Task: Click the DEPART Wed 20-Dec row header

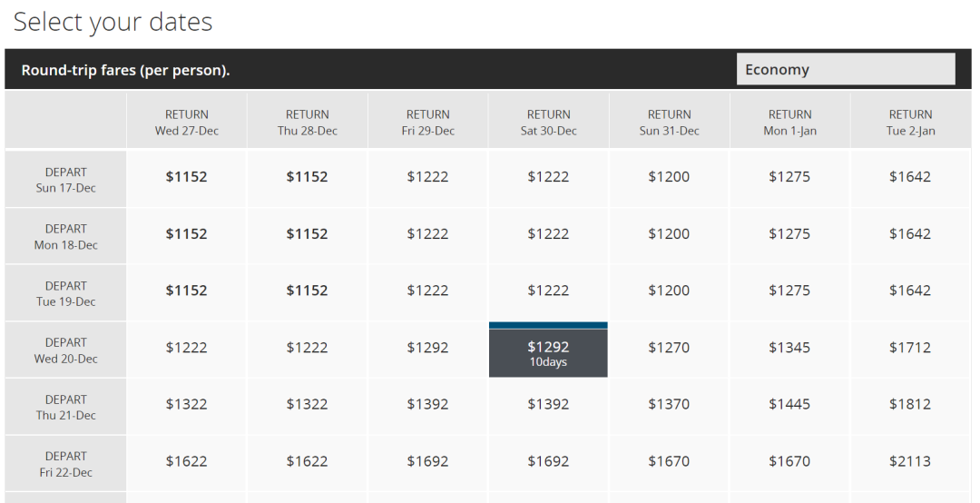Action: point(65,350)
